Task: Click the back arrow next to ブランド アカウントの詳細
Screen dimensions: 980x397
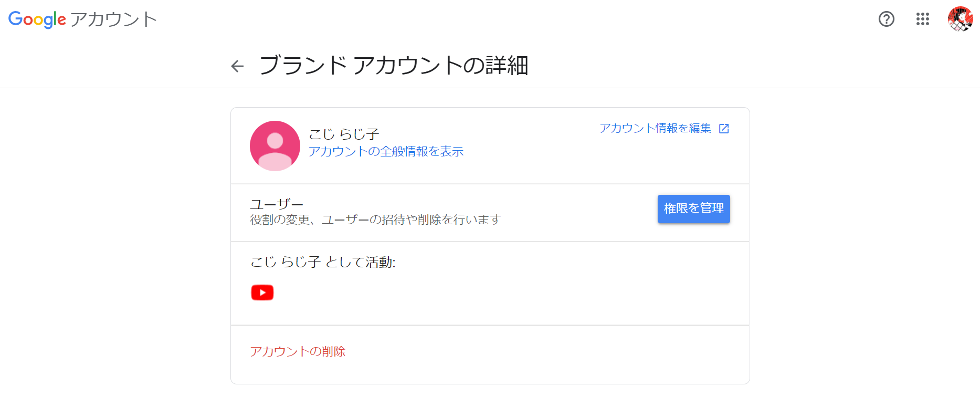Action: (237, 66)
